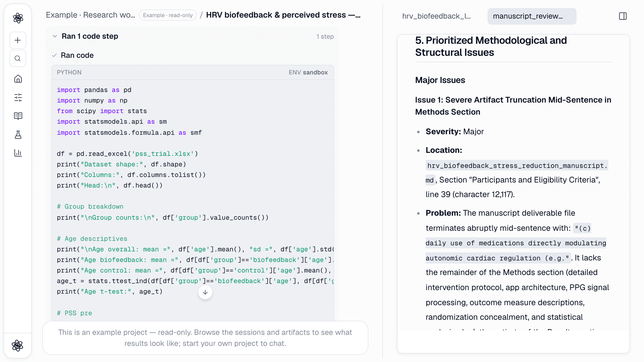Click the '1 step' label
644x362 pixels.
tap(325, 36)
